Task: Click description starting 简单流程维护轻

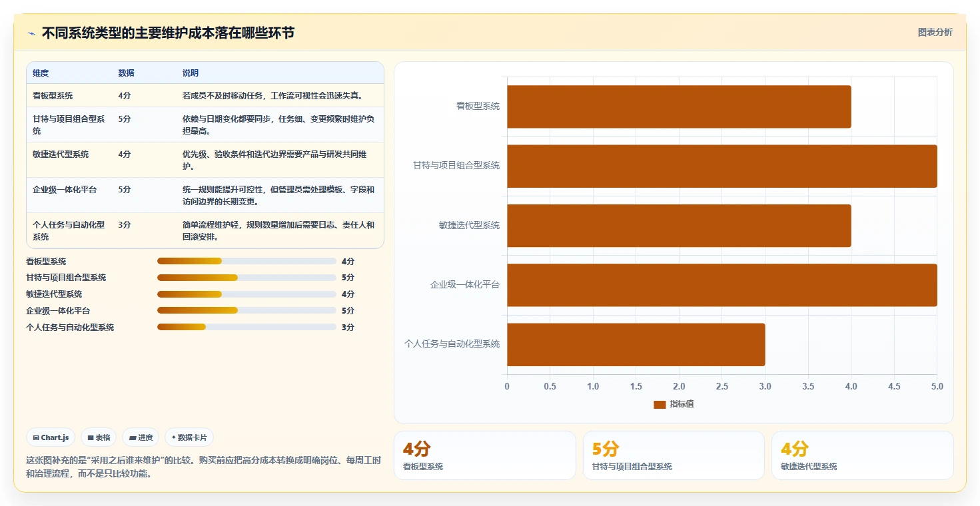Action: pos(278,230)
